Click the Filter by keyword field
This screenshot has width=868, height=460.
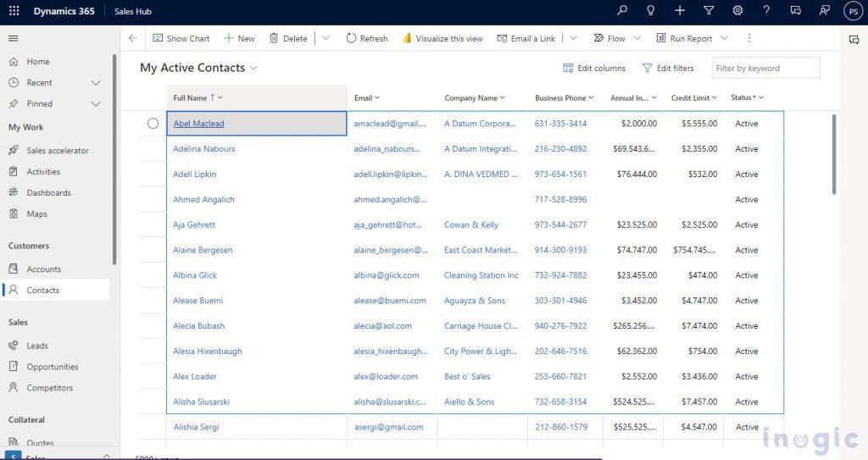765,68
